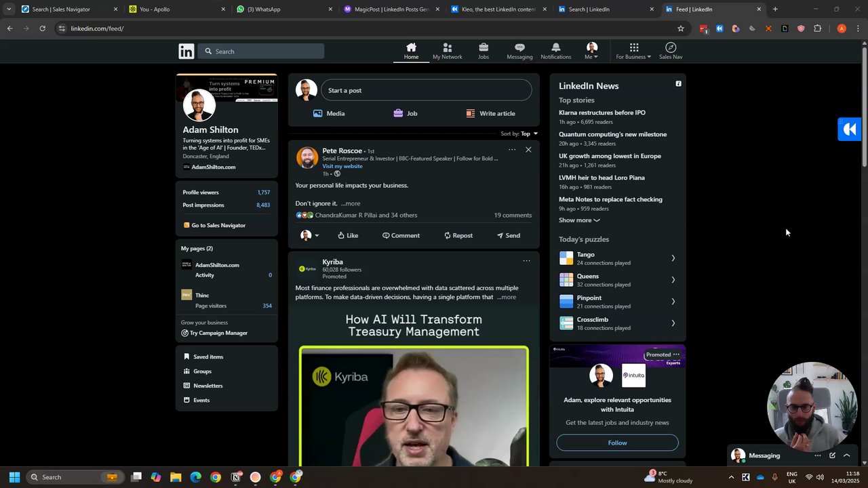Switch reacting identity dropdown on post
This screenshot has width=868, height=488.
[x=309, y=235]
